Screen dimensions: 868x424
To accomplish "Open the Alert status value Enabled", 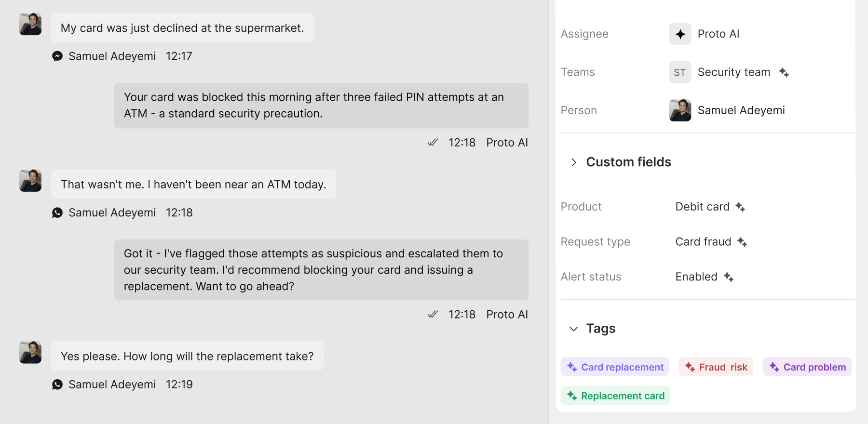I will (696, 277).
